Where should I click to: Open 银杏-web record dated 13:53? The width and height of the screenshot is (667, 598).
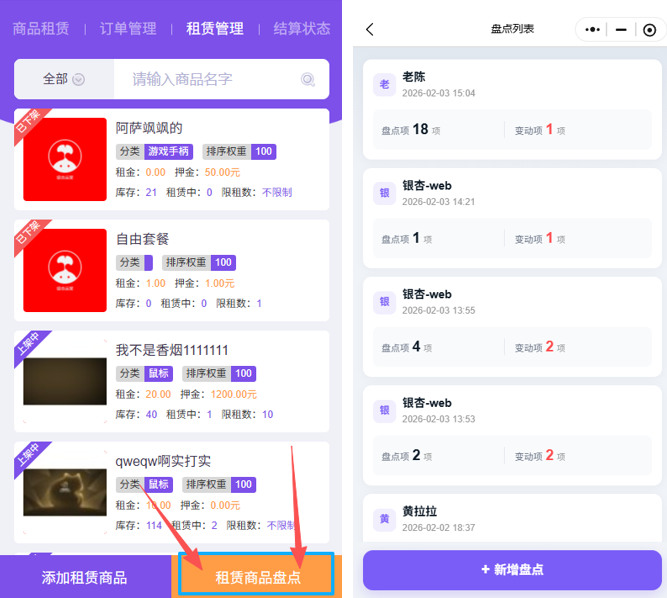427,403
